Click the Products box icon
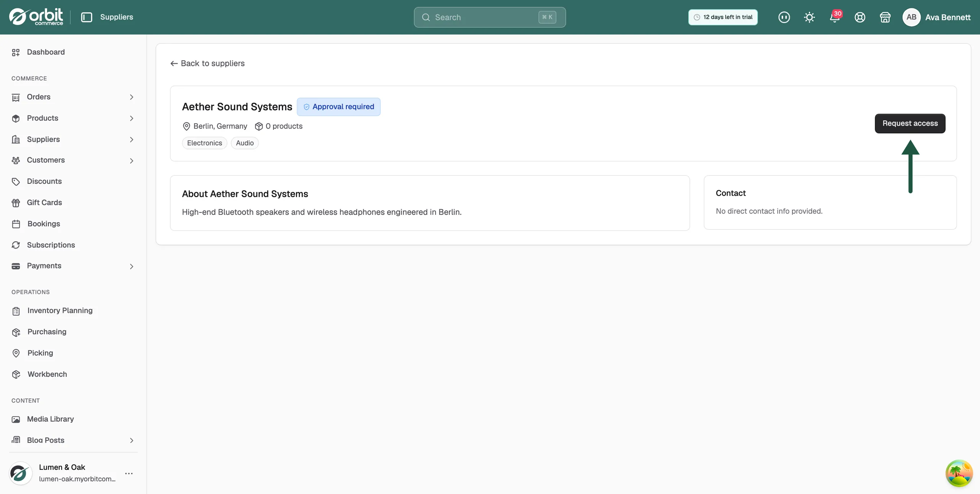The image size is (980, 494). click(16, 118)
